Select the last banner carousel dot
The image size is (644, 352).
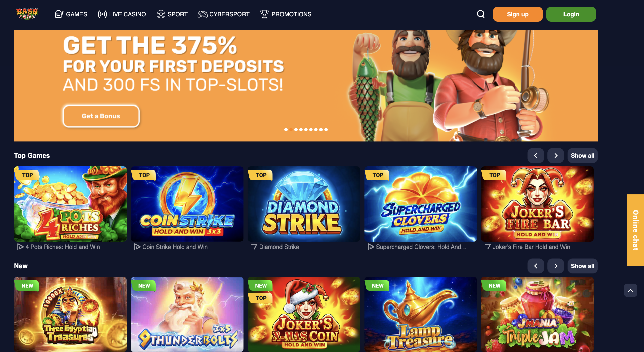[x=326, y=130]
